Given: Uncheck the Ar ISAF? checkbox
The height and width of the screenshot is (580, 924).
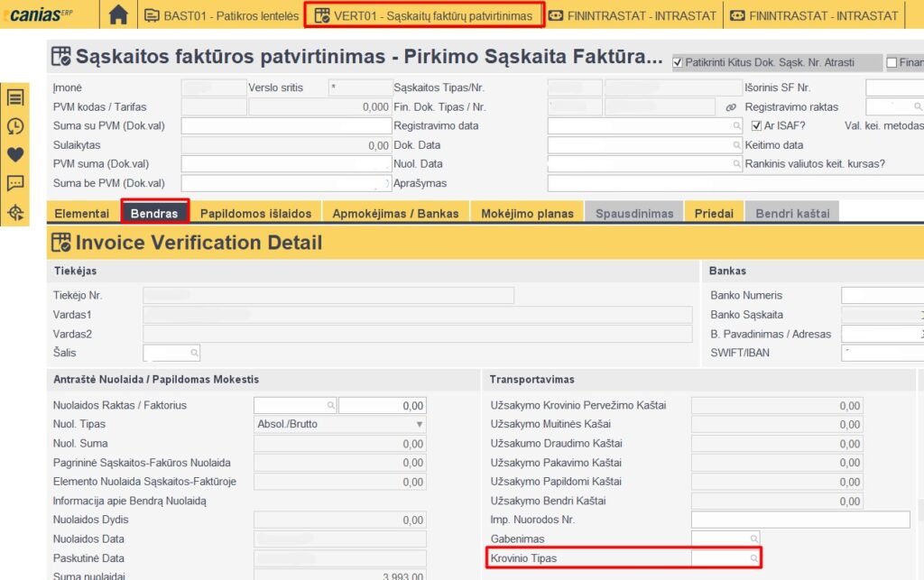Looking at the screenshot, I should click(x=756, y=126).
